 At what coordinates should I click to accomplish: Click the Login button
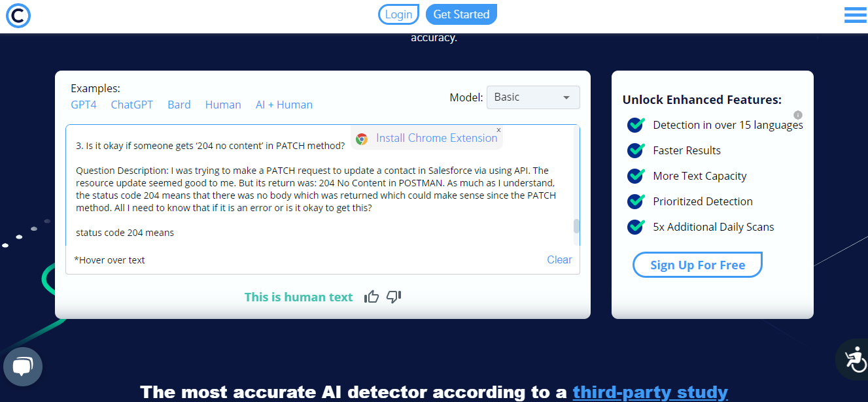click(x=398, y=14)
